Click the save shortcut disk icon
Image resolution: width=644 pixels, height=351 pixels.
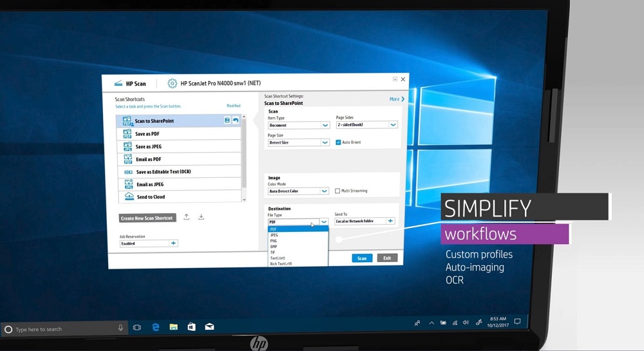tap(227, 120)
